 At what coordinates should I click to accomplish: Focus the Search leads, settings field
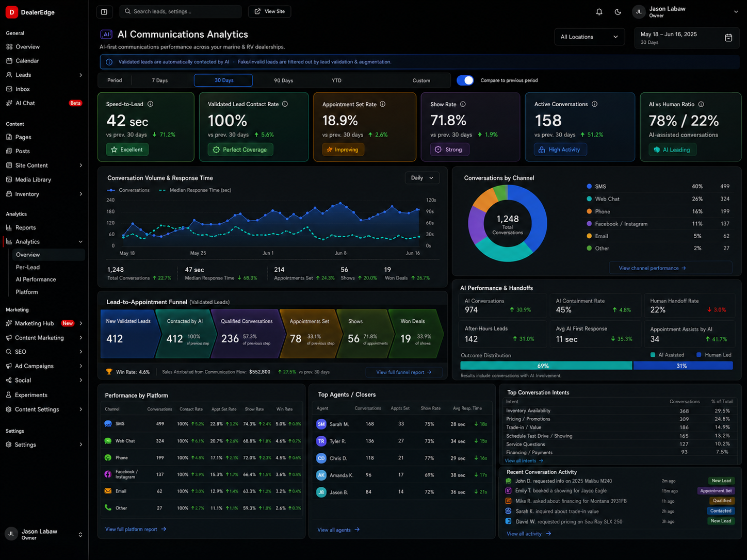[181, 11]
